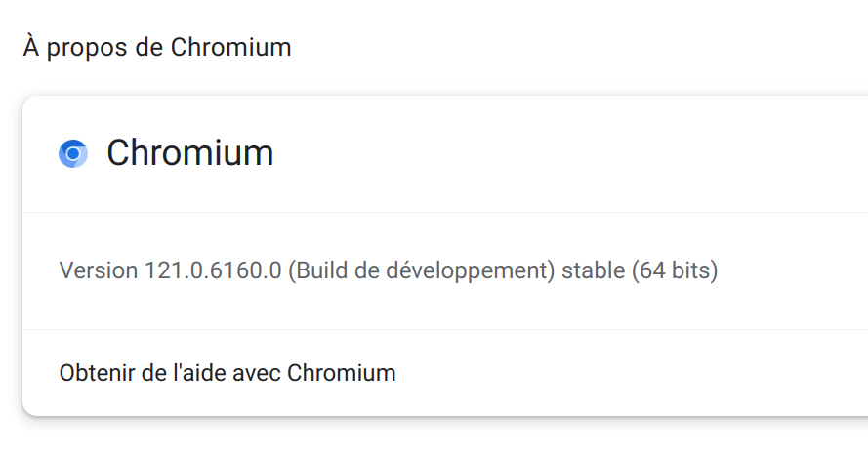Click the word 'avec' in the help row
The height and width of the screenshot is (457, 868).
coord(257,374)
